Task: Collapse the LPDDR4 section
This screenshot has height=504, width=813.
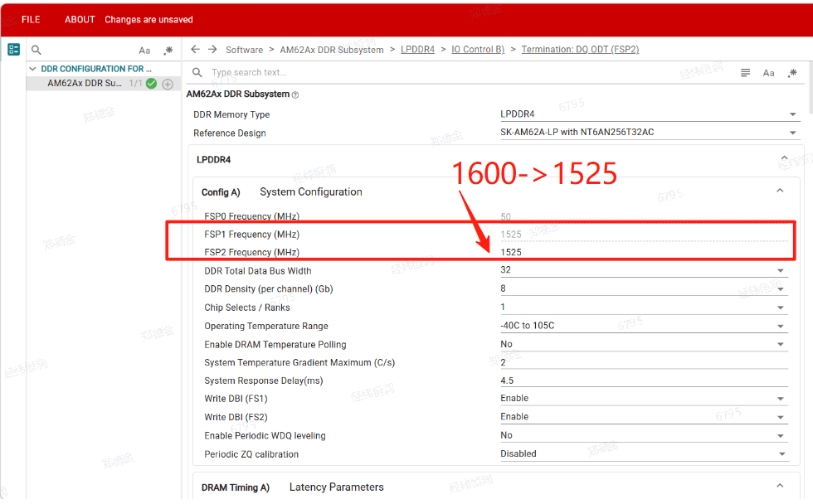Action: coord(784,158)
